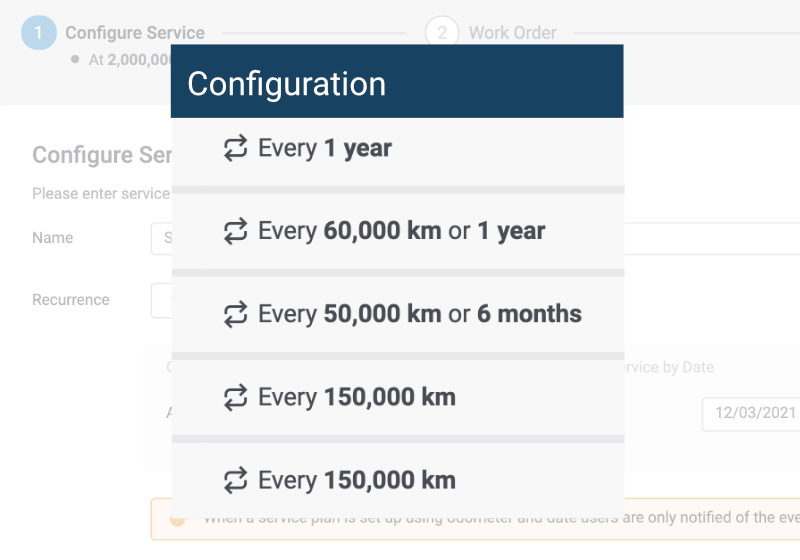Click the repeat icon beside Every 1 year

click(235, 148)
